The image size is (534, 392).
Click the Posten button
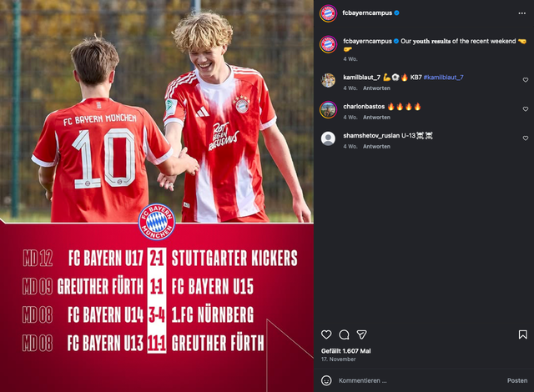coord(517,380)
